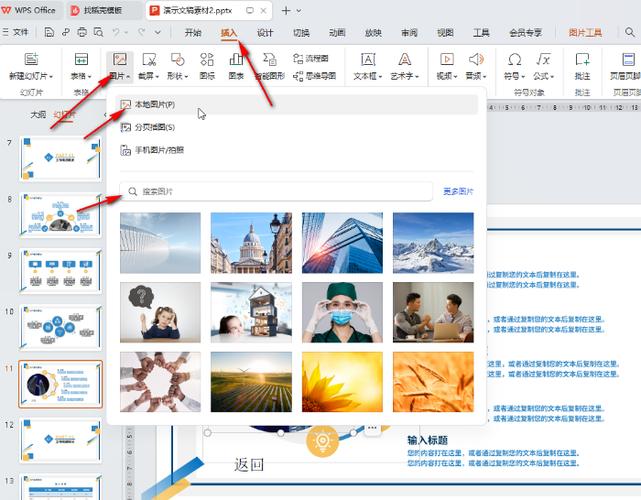
Task: Open the 图片工具 (Picture Tools) tab
Action: pyautogui.click(x=585, y=33)
